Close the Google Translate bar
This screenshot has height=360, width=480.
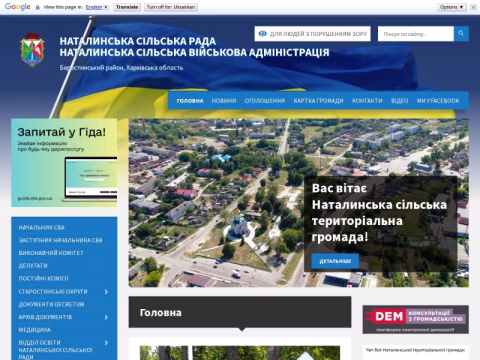(x=473, y=7)
